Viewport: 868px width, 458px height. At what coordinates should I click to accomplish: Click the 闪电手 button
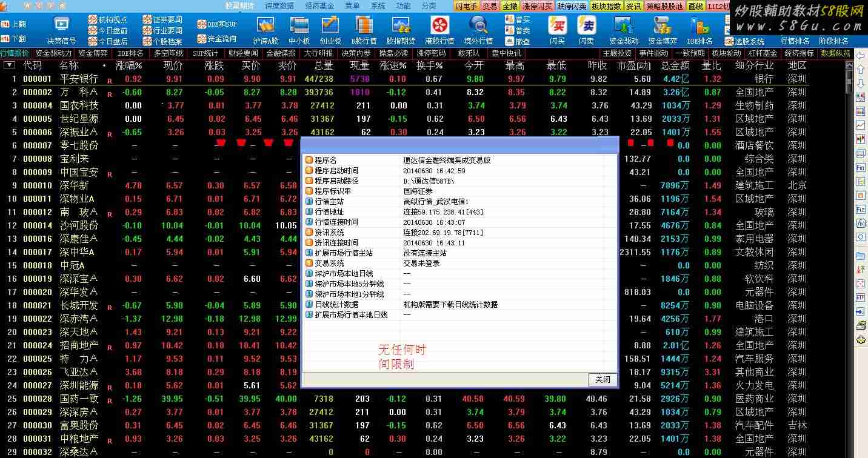click(466, 6)
